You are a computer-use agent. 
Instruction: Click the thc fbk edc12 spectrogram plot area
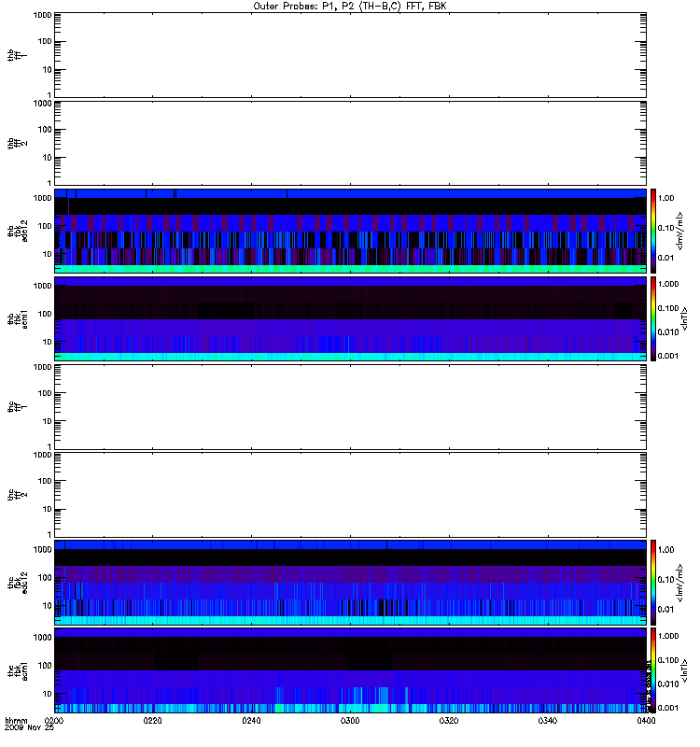(x=350, y=583)
